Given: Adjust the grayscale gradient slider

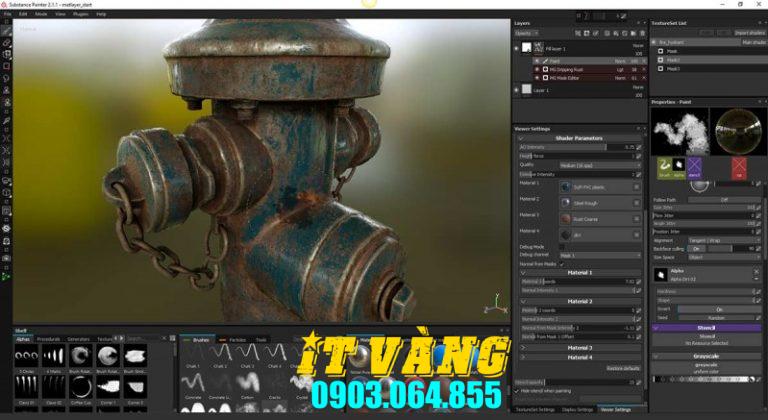Looking at the screenshot, I should [x=703, y=379].
